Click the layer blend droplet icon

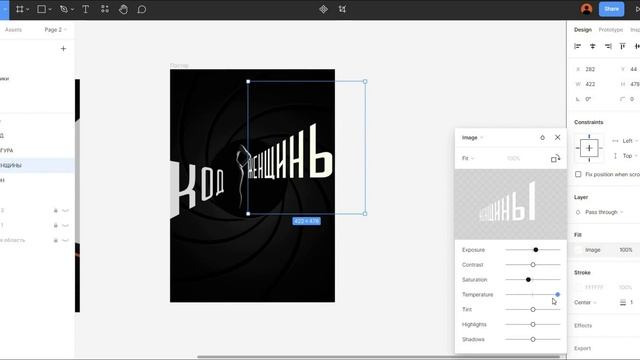coord(578,212)
